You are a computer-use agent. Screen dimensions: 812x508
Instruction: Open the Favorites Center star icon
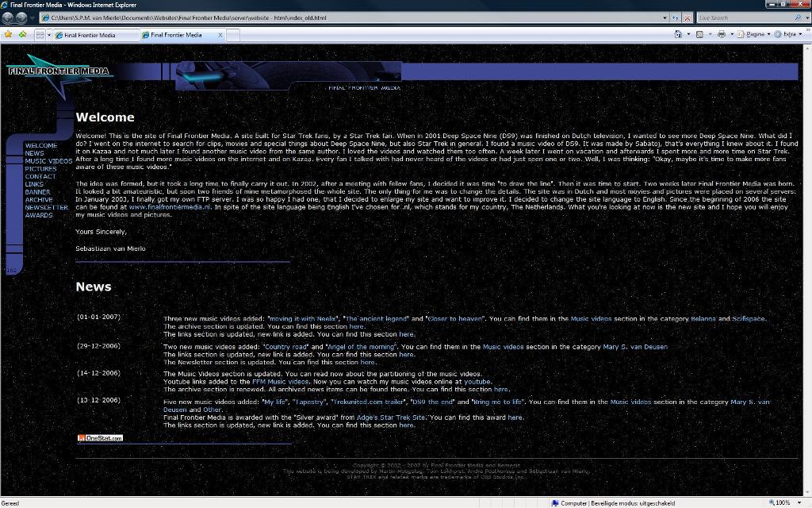coord(8,35)
